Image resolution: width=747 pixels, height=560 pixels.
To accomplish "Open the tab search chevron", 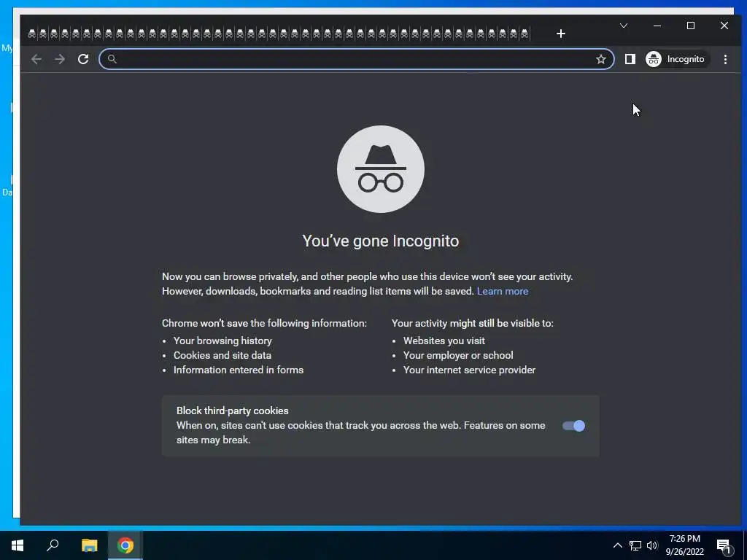I will (x=623, y=26).
